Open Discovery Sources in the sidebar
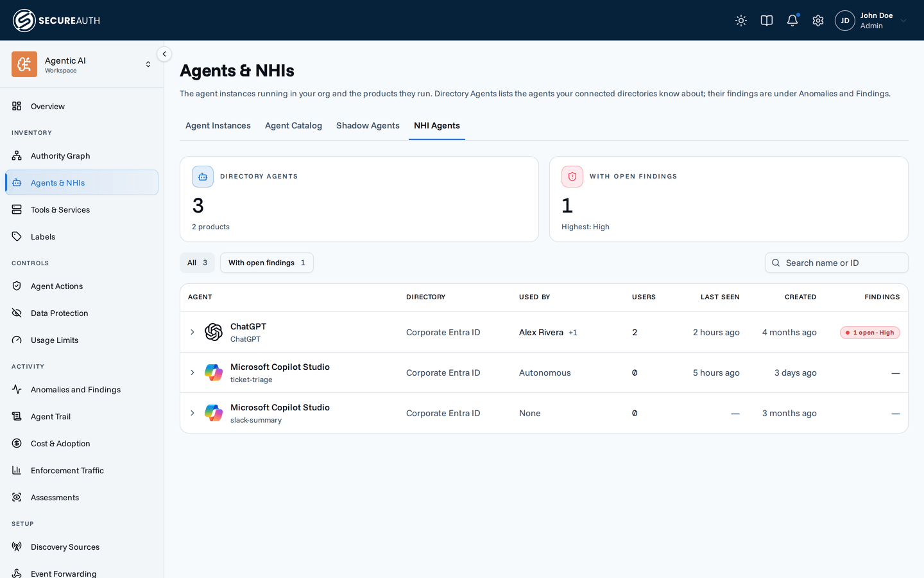This screenshot has height=578, width=924. pos(81,547)
